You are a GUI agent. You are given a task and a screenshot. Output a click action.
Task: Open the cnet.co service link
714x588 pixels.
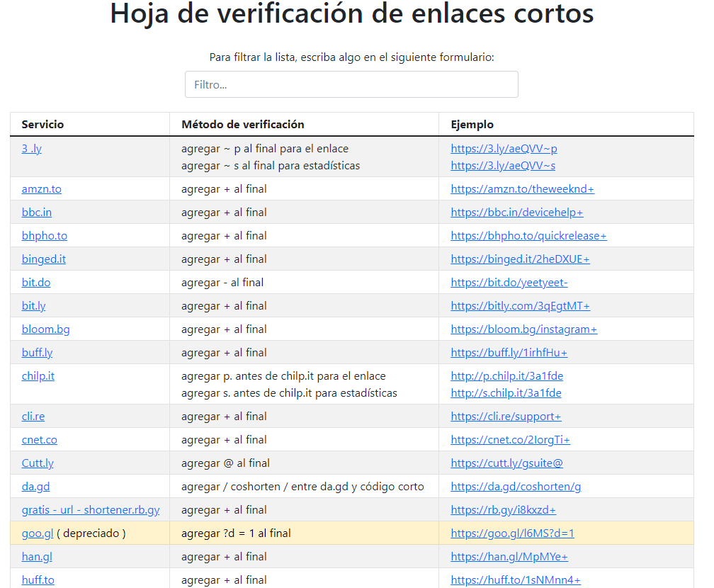[x=39, y=439]
